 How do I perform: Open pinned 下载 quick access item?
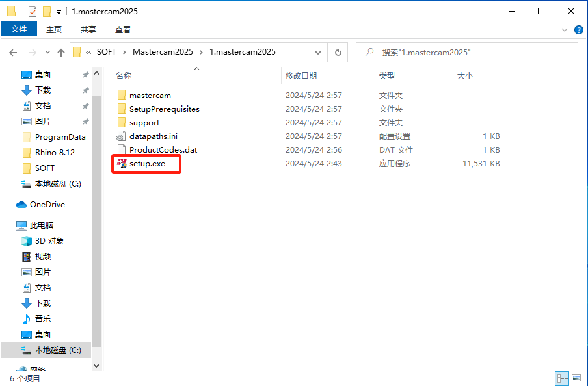(36, 90)
